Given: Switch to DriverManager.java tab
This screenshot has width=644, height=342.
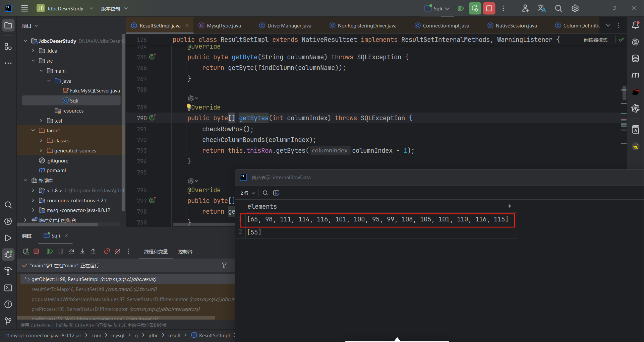Looking at the screenshot, I should pyautogui.click(x=285, y=25).
